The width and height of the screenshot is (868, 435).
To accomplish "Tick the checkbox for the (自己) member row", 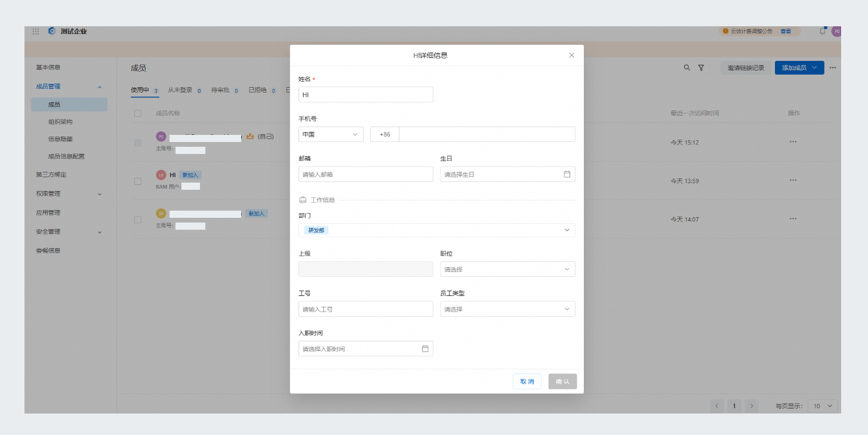I will tap(138, 143).
